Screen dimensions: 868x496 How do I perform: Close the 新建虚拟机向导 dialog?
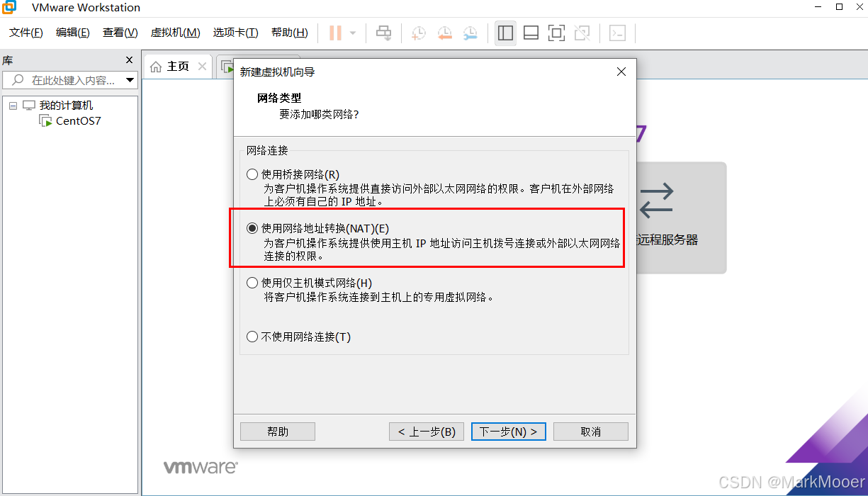pos(621,72)
